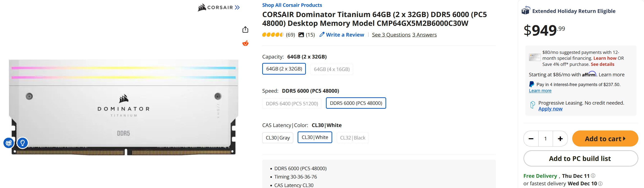Click the info icon next to Thu Dec 11
This screenshot has height=188, width=644.
click(x=593, y=176)
